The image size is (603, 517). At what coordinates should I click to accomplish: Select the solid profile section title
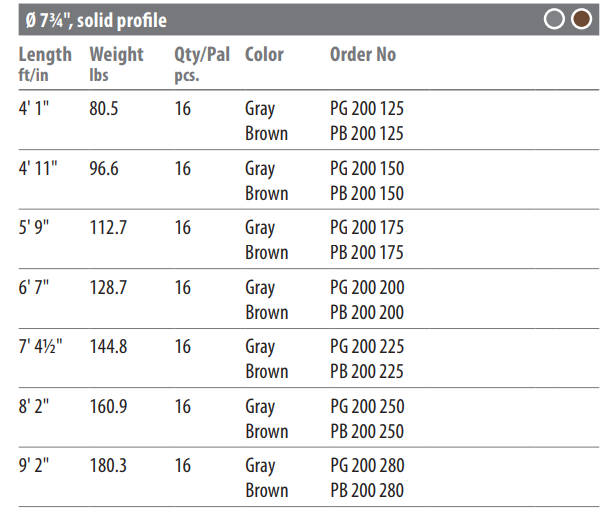96,20
